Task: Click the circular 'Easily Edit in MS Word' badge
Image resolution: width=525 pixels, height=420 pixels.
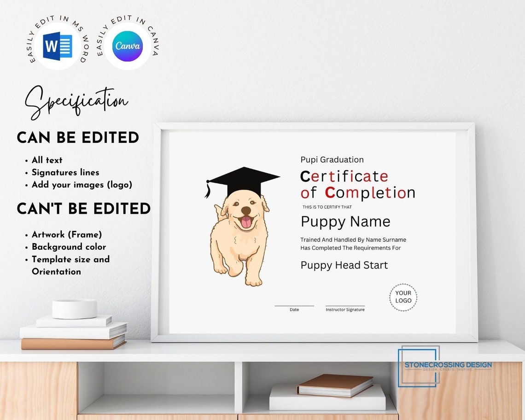Action: pos(56,44)
